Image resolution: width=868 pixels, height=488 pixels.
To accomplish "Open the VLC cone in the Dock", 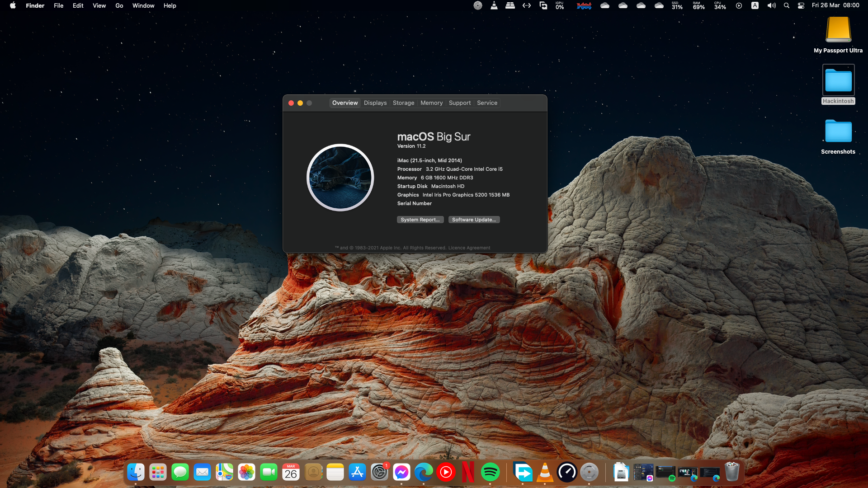I will pyautogui.click(x=545, y=473).
